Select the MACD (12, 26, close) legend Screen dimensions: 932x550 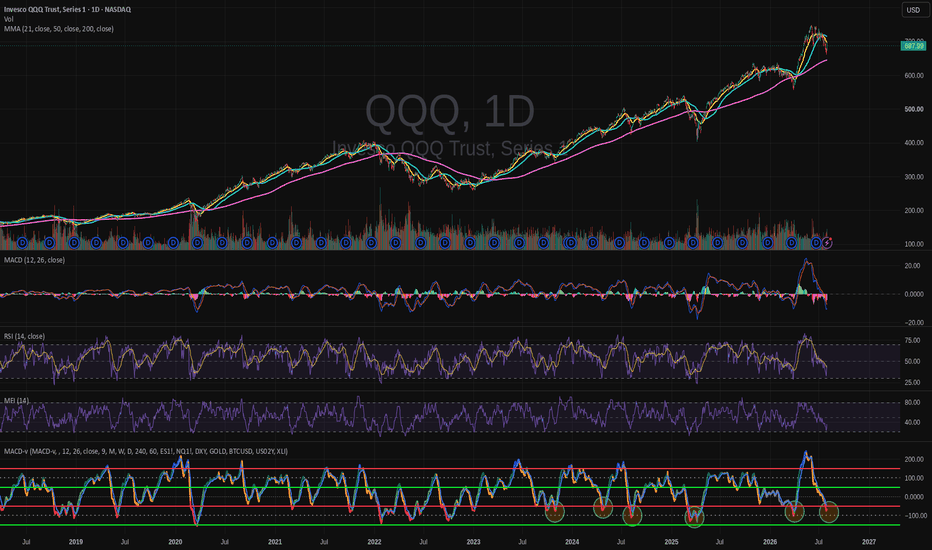(x=34, y=260)
